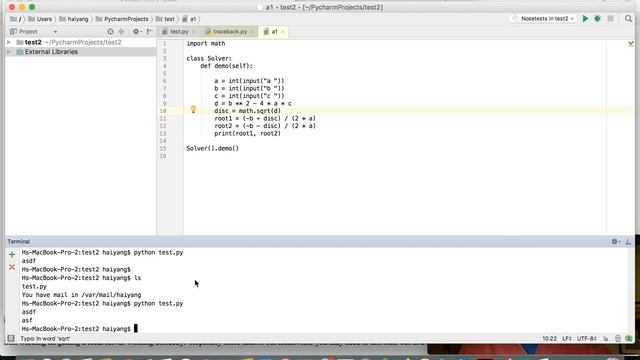Click the haiyang breadcrumb folder
Image resolution: width=640 pixels, height=360 pixels.
[73, 19]
